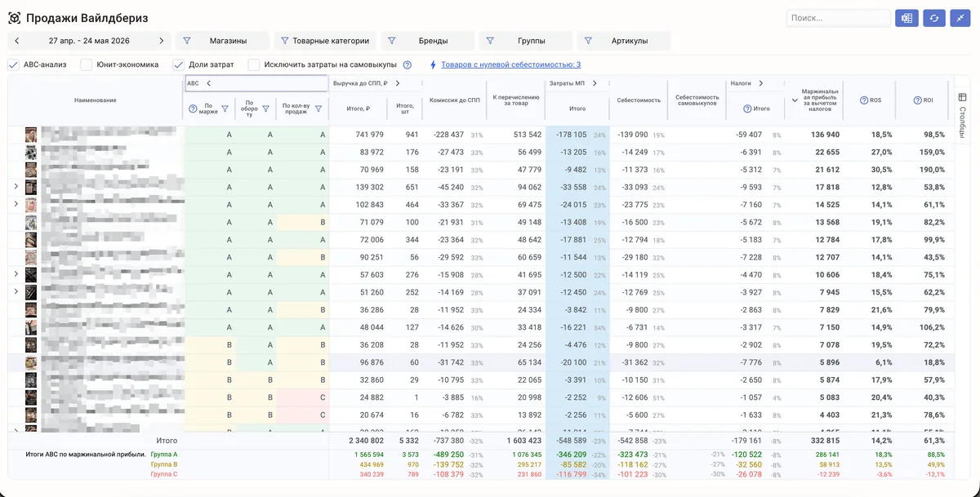
Task: Click the Комиссия до СПП column header
Action: [x=455, y=100]
